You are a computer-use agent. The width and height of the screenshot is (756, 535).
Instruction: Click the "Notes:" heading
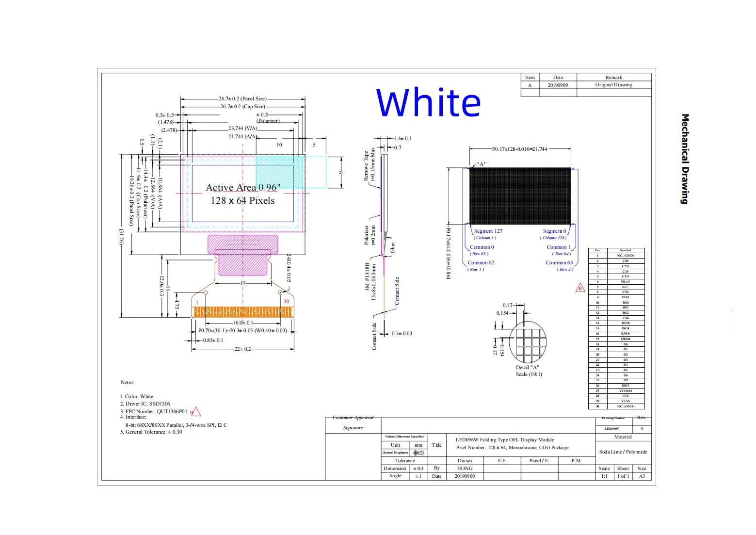click(x=128, y=382)
